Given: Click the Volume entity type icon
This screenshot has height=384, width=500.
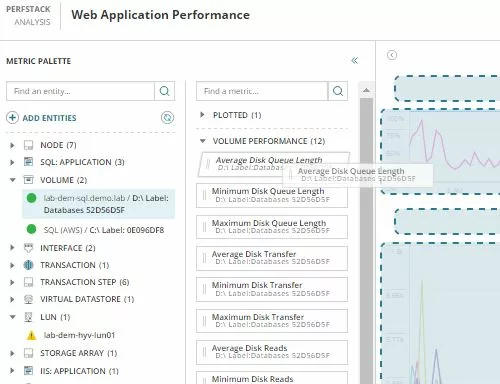Looking at the screenshot, I should (x=29, y=180).
